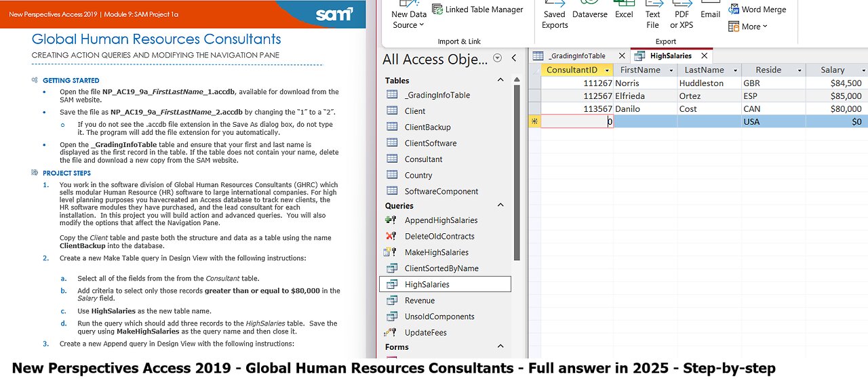868x383 pixels.
Task: Export to Dataverse
Action: (590, 10)
